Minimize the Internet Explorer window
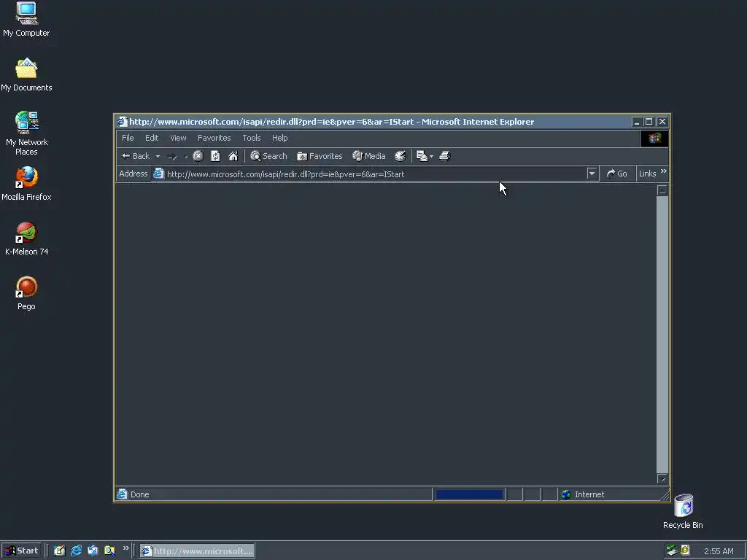 tap(636, 122)
